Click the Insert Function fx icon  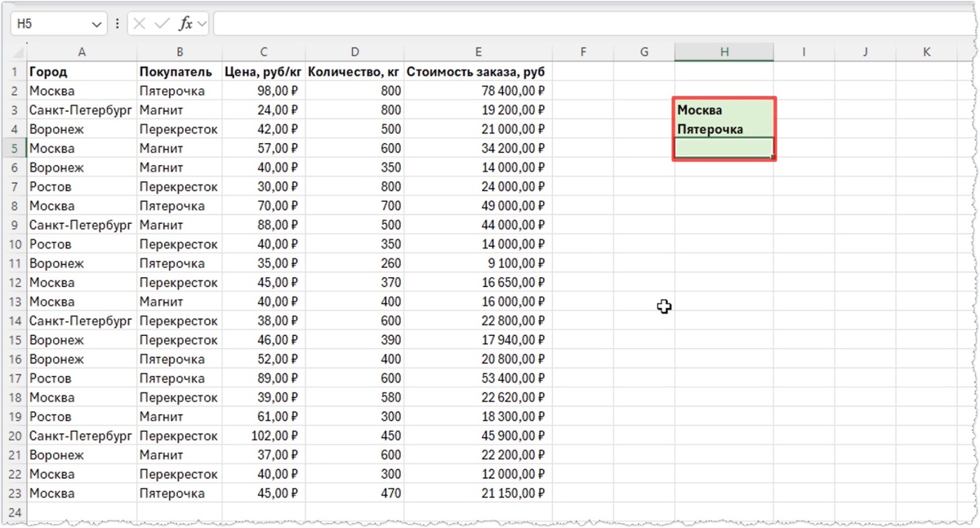[186, 24]
